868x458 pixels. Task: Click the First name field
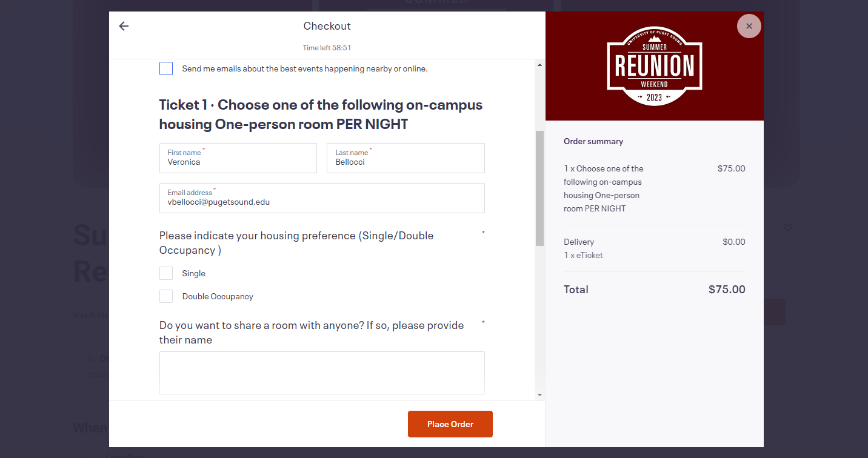(x=238, y=158)
